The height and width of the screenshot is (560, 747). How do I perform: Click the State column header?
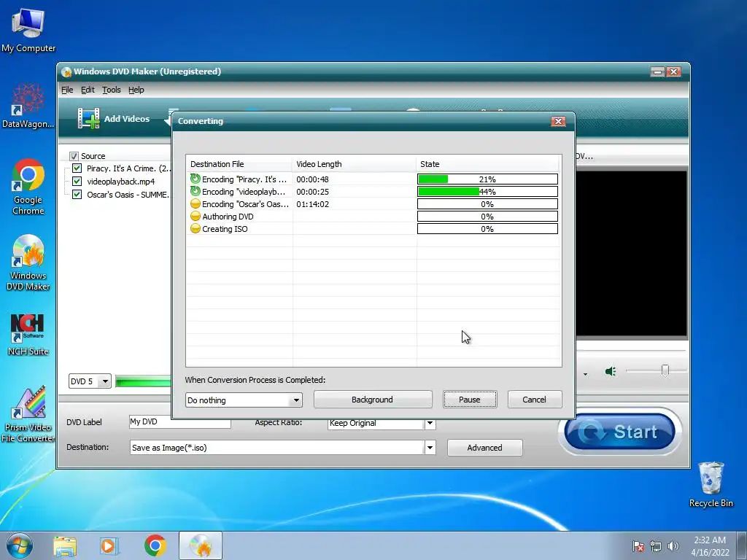(488, 164)
